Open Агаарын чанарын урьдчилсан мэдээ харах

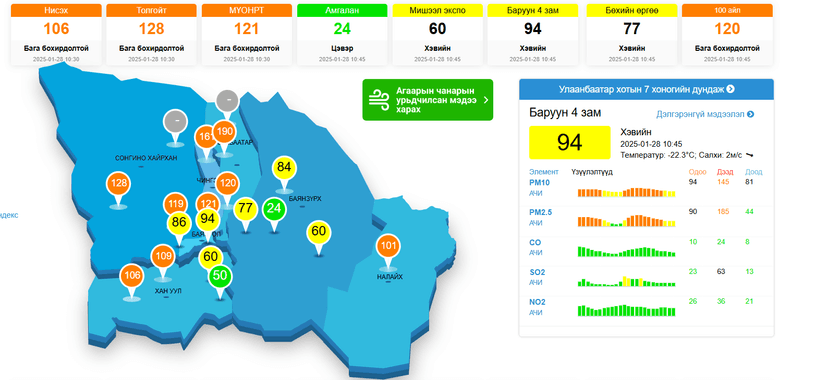click(x=428, y=100)
